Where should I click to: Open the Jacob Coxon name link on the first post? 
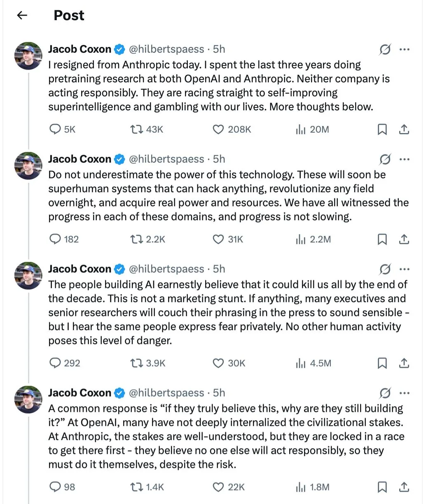[80, 49]
